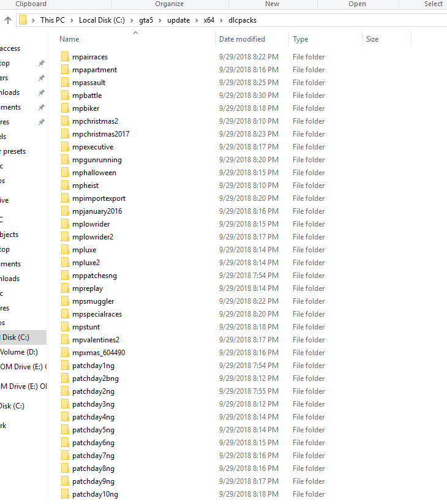The height and width of the screenshot is (504, 447).
Task: Click the mpimportexport folder icon
Action: point(65,198)
